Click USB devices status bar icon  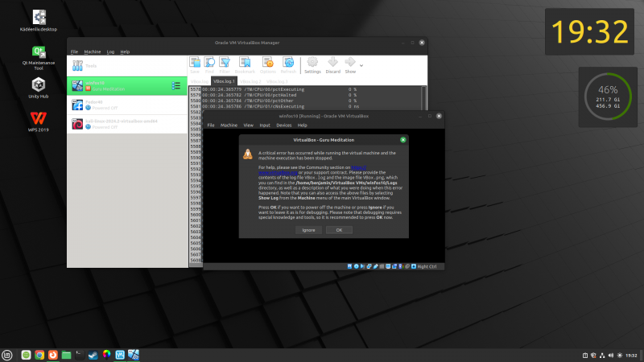point(375,266)
